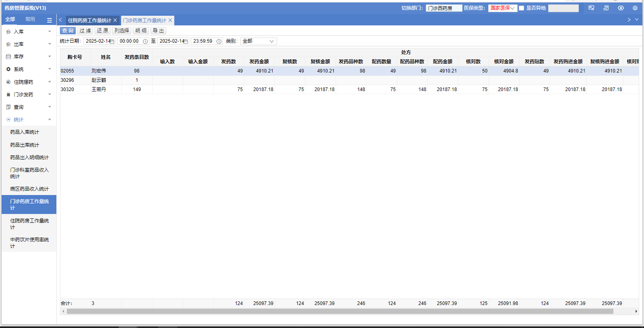This screenshot has width=644, height=328.
Task: Open the start date calendar picker icon
Action: pyautogui.click(x=112, y=42)
